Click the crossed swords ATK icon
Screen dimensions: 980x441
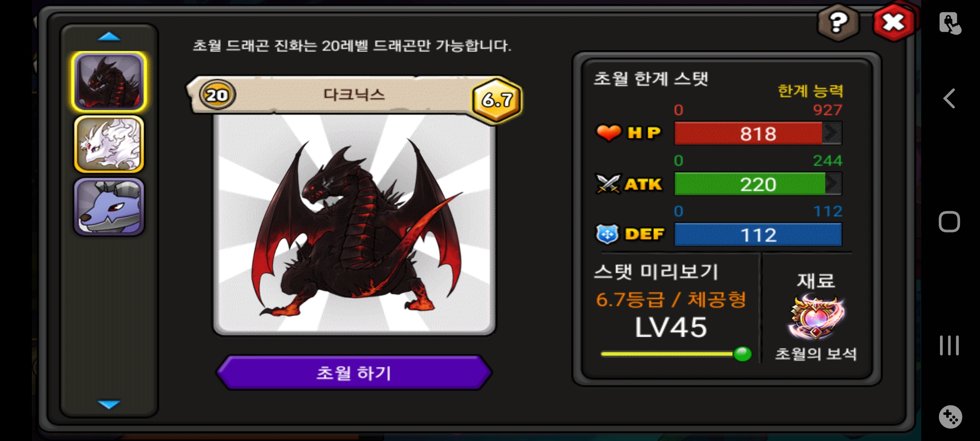608,184
